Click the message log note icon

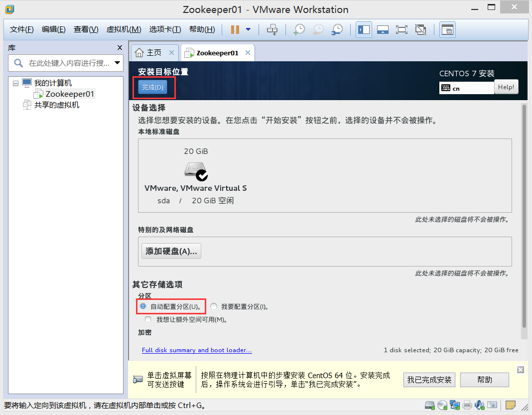(x=510, y=405)
